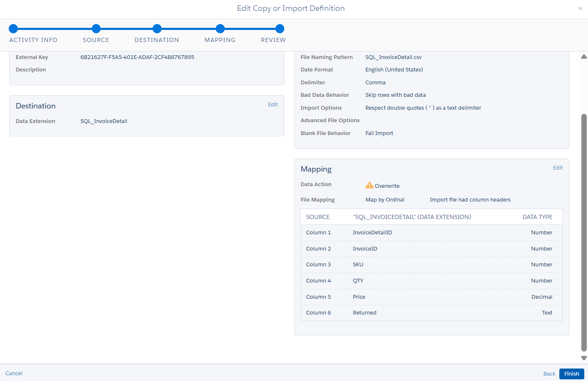Edit the Destination section
Image resolution: width=588 pixels, height=381 pixels.
tap(273, 105)
